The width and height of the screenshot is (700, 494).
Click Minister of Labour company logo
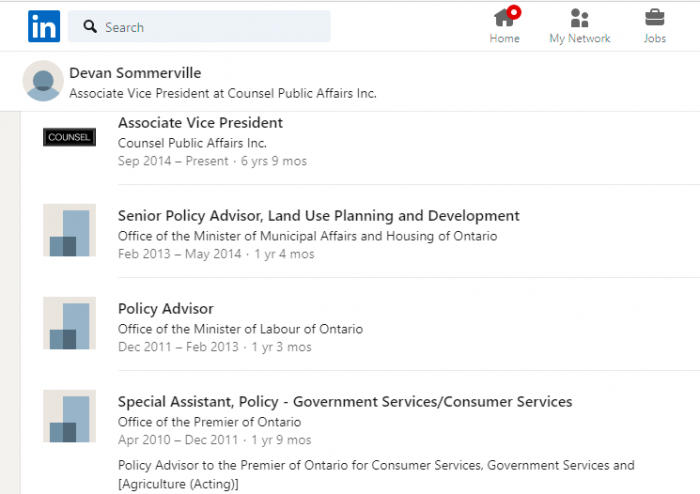69,323
